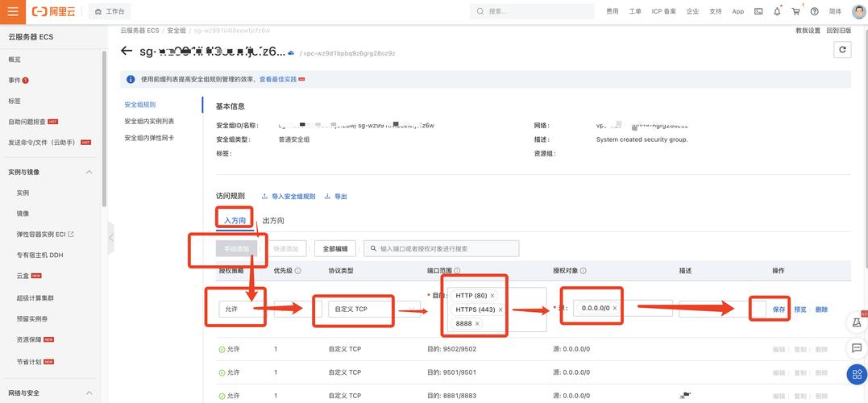The width and height of the screenshot is (868, 403).
Task: Click the 工作台 workbench button
Action: point(110,11)
